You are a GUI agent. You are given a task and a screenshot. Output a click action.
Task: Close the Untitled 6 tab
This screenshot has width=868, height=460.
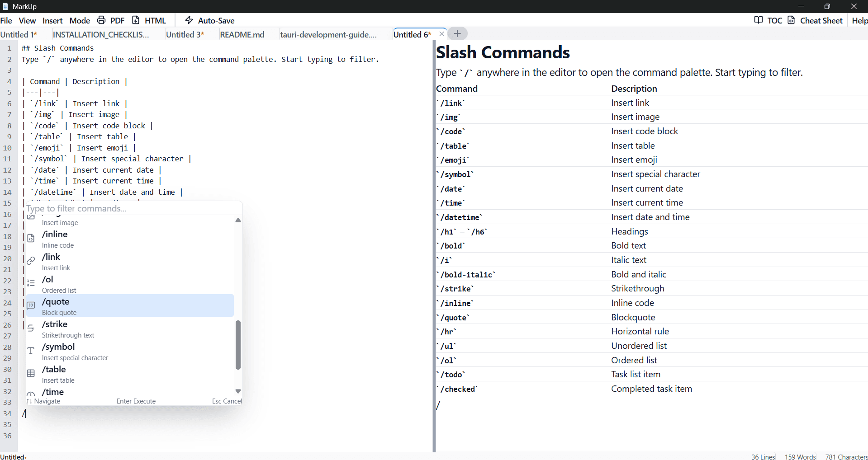441,33
